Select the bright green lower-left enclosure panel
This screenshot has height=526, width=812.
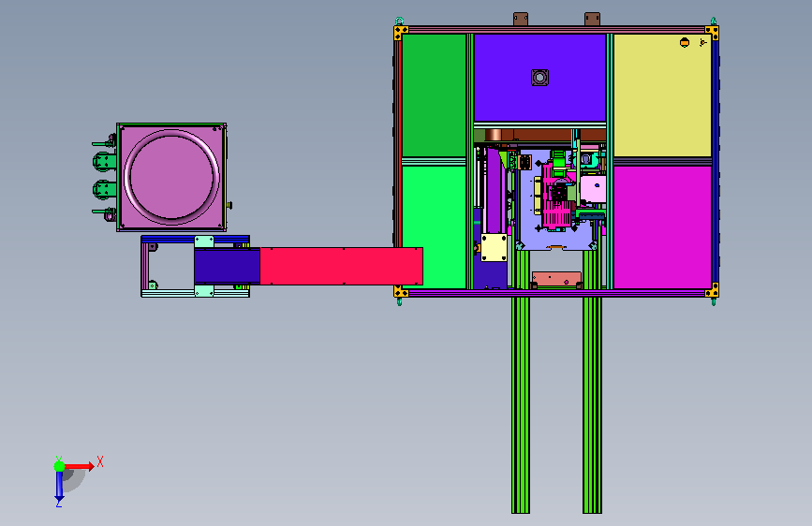pos(434,226)
